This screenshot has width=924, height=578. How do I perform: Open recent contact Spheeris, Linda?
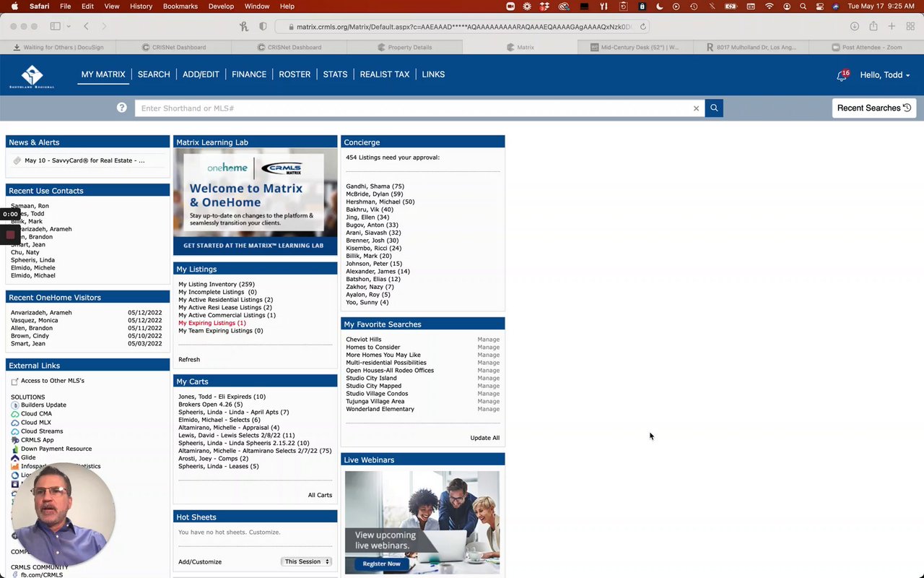(x=32, y=260)
